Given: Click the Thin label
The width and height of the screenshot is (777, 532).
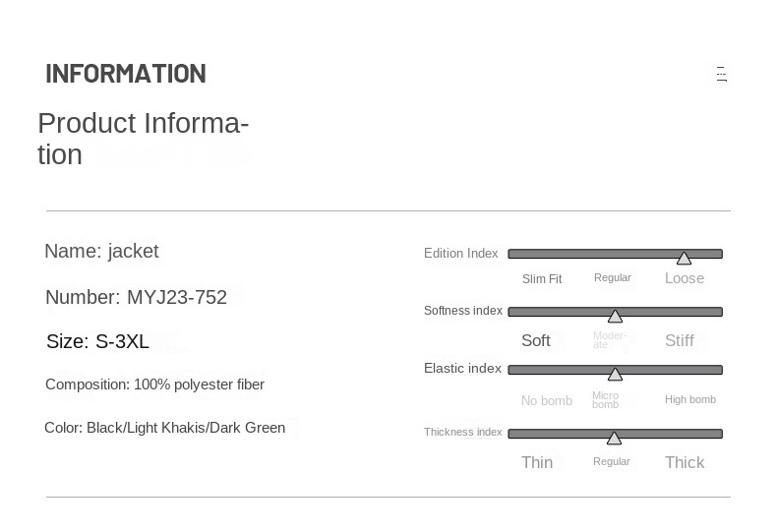Looking at the screenshot, I should click(537, 462).
